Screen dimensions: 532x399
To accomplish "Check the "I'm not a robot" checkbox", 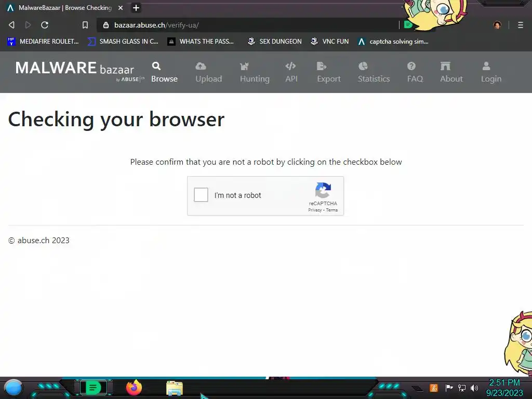I will point(201,195).
